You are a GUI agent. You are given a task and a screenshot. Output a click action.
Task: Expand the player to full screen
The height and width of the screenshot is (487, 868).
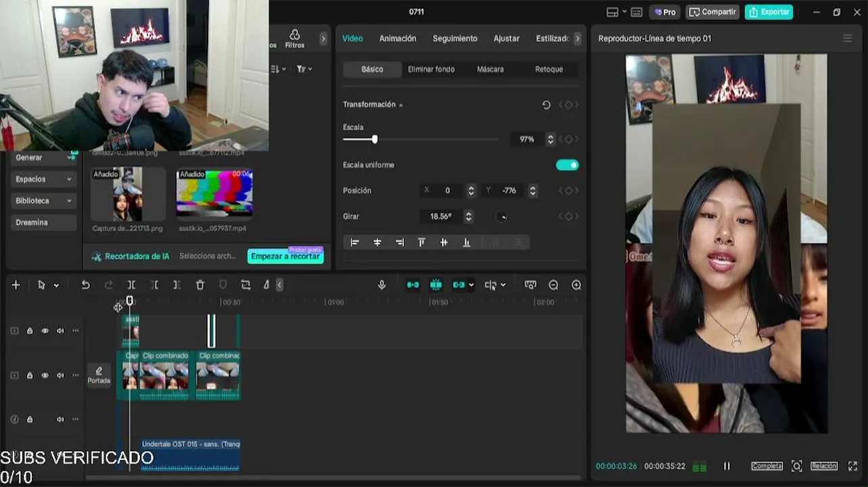853,466
